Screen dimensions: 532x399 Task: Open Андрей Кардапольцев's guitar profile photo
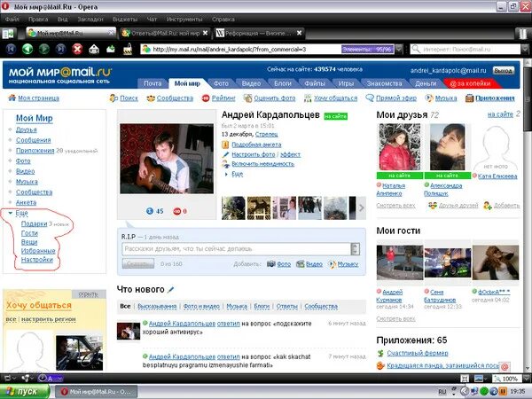click(167, 159)
